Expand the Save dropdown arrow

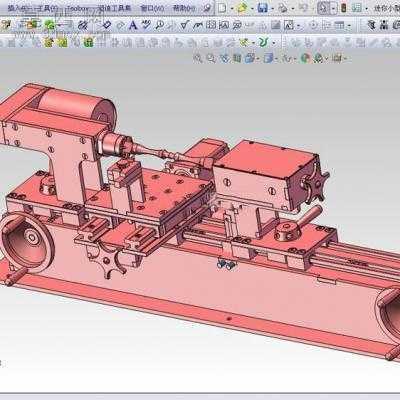pos(272,8)
